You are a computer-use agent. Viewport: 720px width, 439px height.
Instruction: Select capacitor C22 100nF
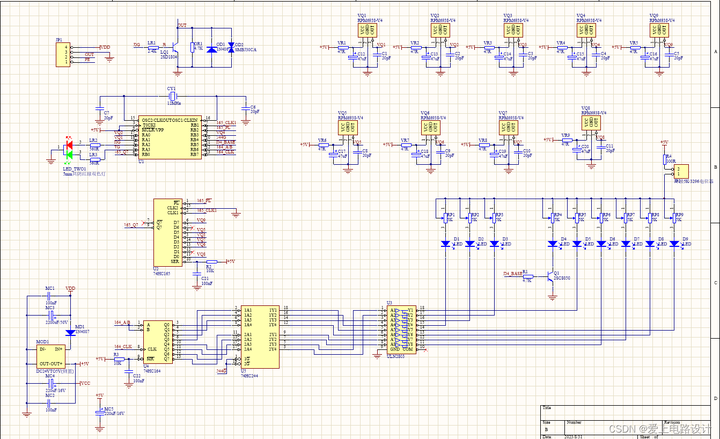tap(129, 371)
